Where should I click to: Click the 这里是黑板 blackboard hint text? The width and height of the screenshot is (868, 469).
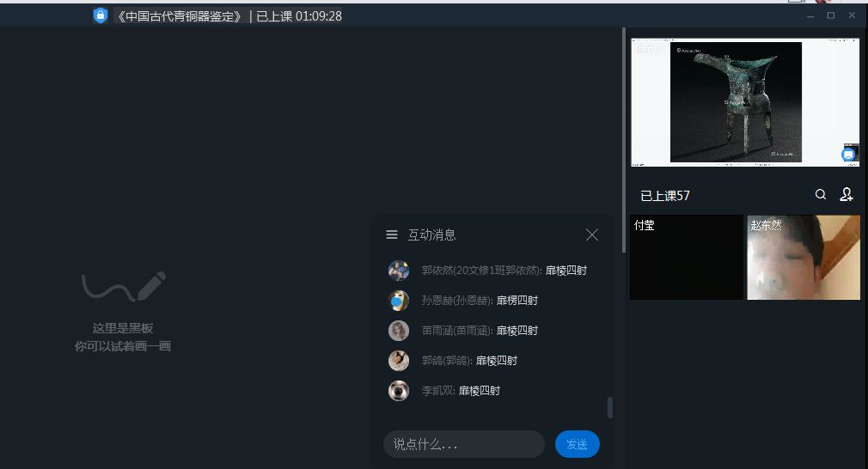122,328
